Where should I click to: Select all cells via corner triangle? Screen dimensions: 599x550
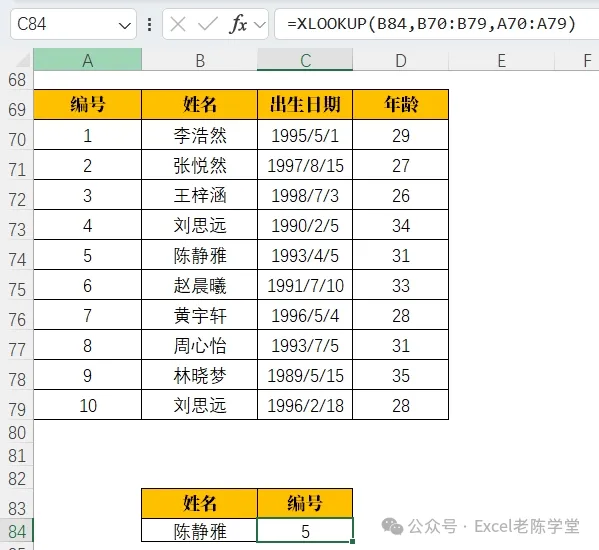[x=22, y=61]
